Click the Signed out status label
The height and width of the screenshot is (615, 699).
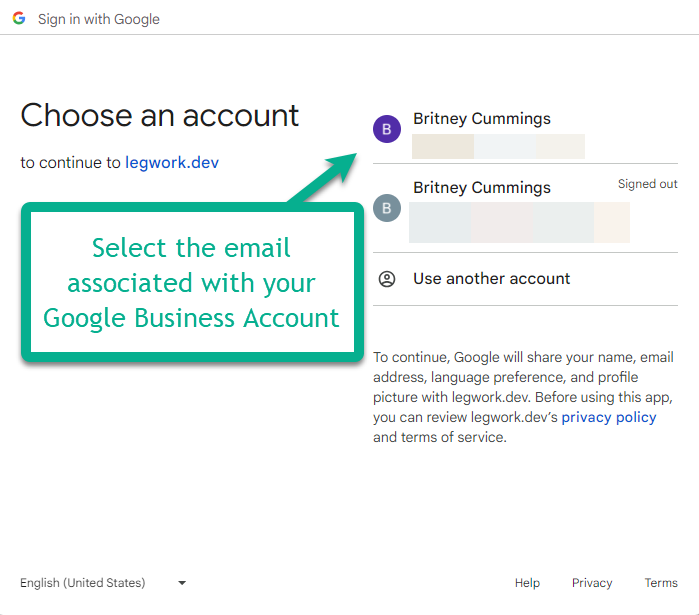click(647, 184)
